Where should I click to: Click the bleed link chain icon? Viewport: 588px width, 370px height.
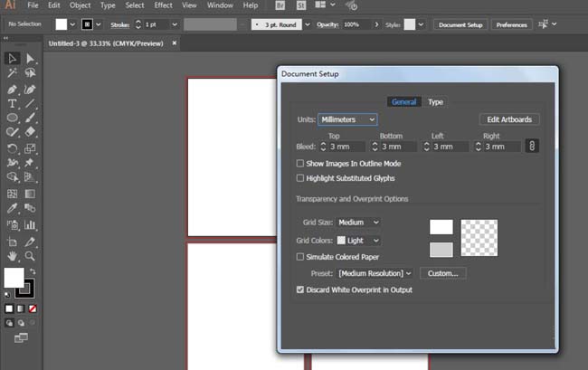[x=532, y=146]
